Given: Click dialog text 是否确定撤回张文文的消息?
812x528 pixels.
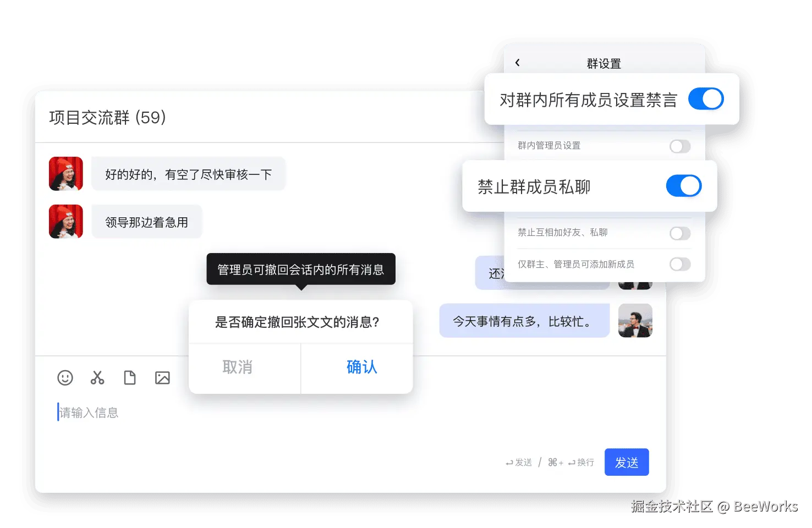Looking at the screenshot, I should pyautogui.click(x=297, y=322).
